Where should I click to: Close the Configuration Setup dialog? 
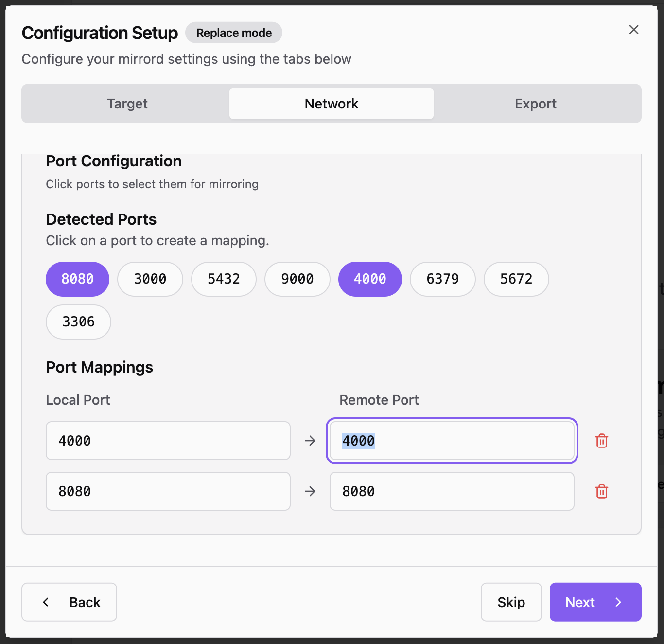pos(633,30)
